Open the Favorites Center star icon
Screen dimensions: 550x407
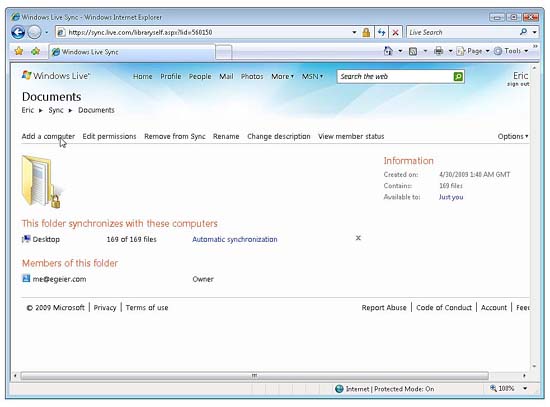[19, 52]
